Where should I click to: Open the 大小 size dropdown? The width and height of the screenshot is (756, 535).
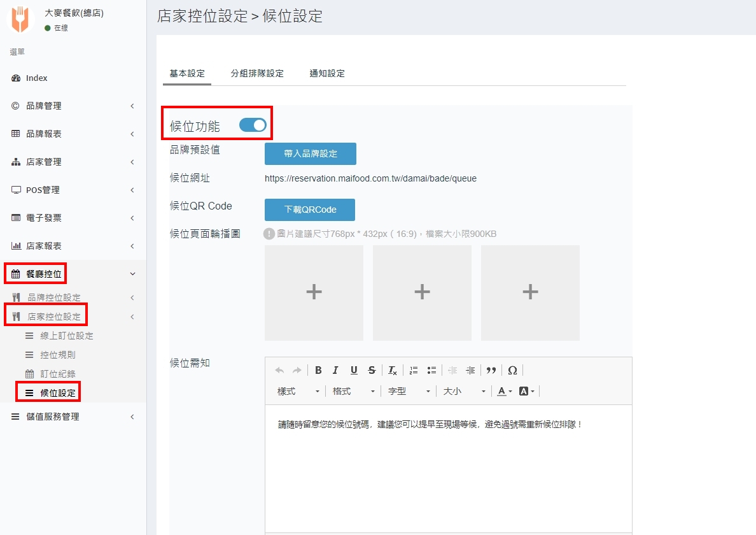click(464, 391)
